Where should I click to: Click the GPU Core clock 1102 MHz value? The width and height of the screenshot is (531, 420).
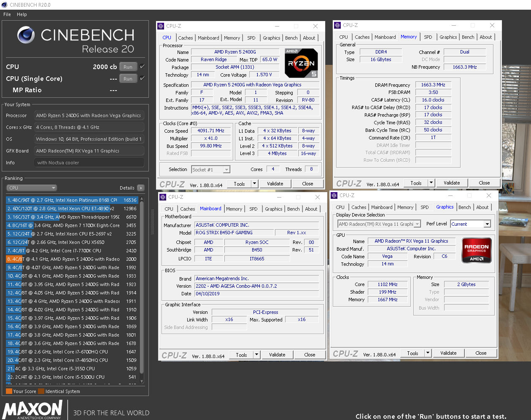[x=388, y=284]
